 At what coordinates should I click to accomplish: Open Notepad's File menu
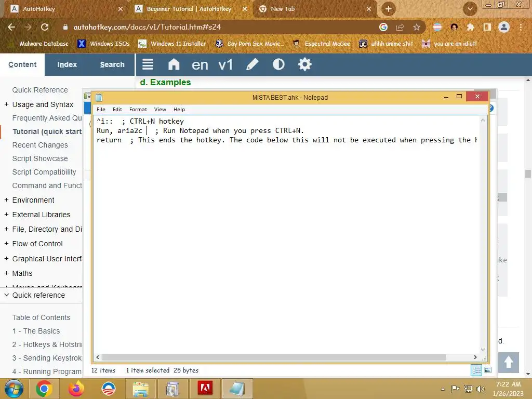pyautogui.click(x=101, y=109)
